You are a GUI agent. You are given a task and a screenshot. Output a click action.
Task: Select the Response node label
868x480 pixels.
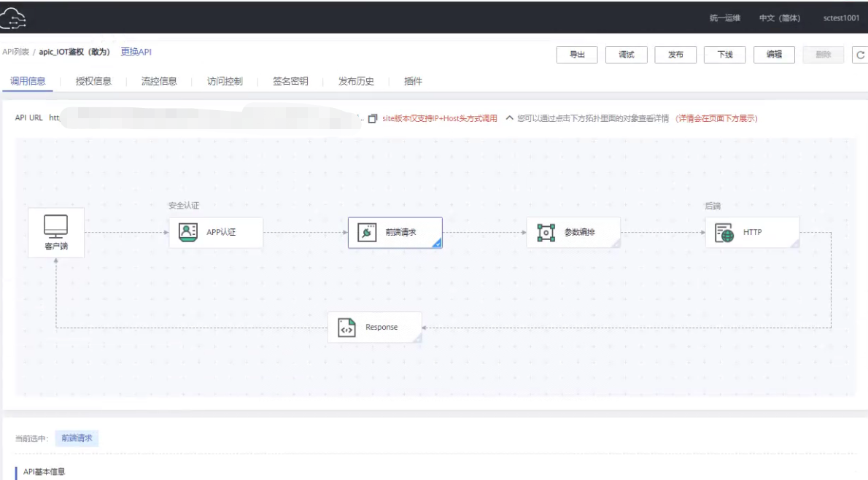tap(381, 328)
